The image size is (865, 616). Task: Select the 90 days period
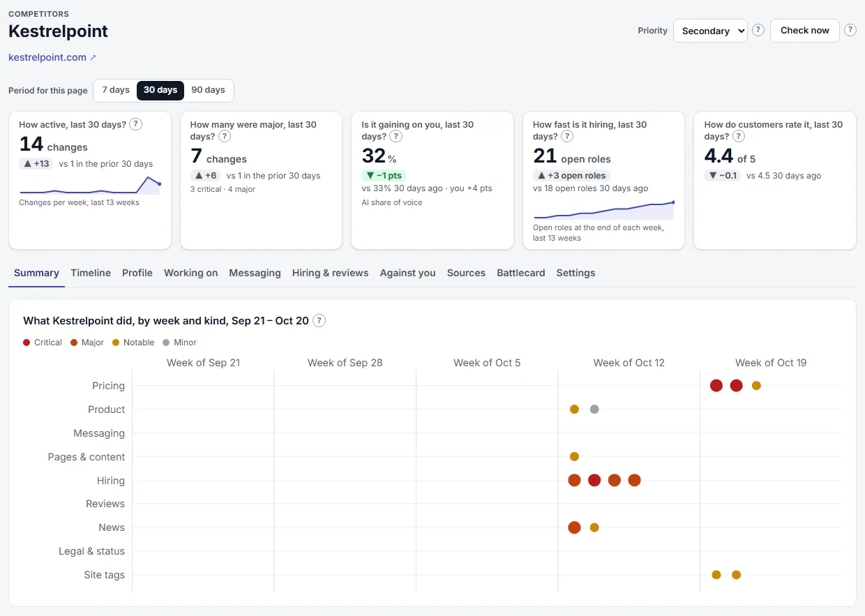click(x=208, y=90)
